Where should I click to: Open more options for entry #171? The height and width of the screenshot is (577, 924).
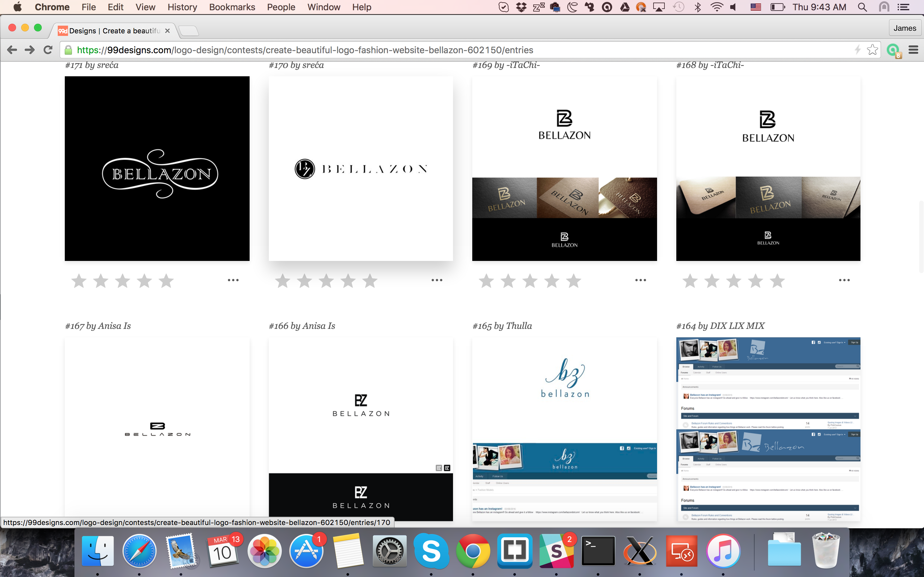pyautogui.click(x=233, y=280)
